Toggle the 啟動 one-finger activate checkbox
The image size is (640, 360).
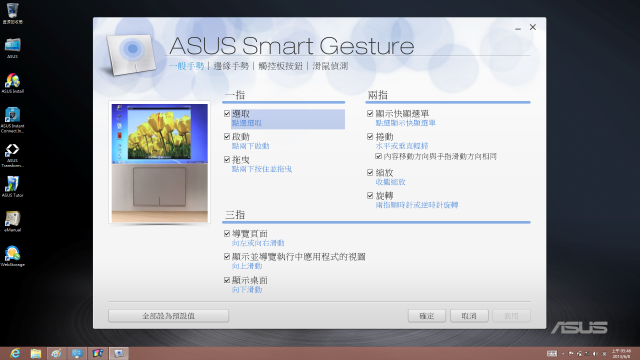[227, 136]
